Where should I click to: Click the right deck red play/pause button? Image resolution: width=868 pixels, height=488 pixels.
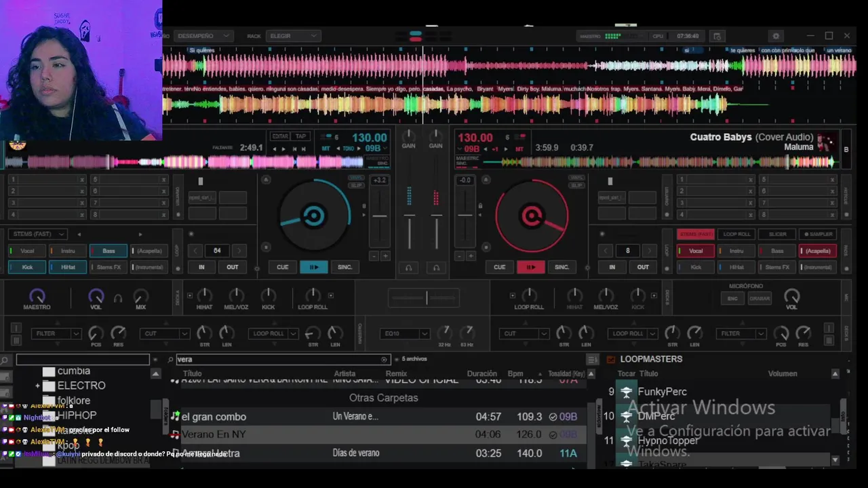pyautogui.click(x=530, y=267)
